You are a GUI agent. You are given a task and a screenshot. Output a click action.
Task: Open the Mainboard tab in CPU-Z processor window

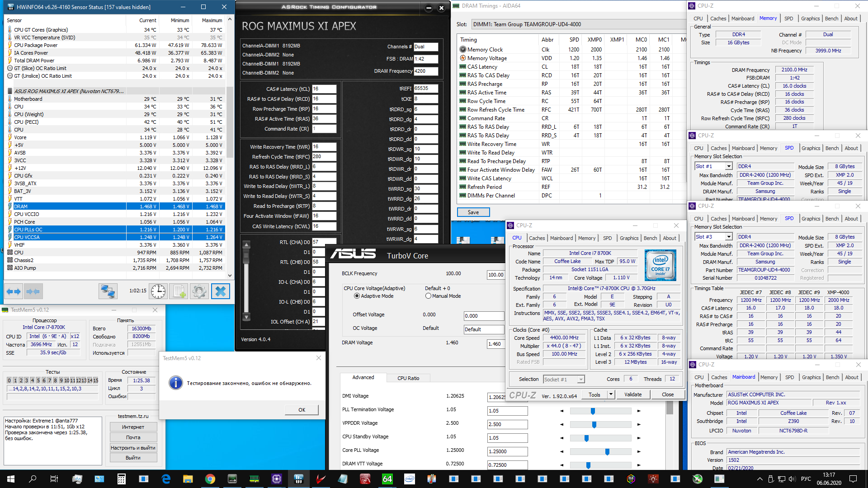[x=561, y=238]
